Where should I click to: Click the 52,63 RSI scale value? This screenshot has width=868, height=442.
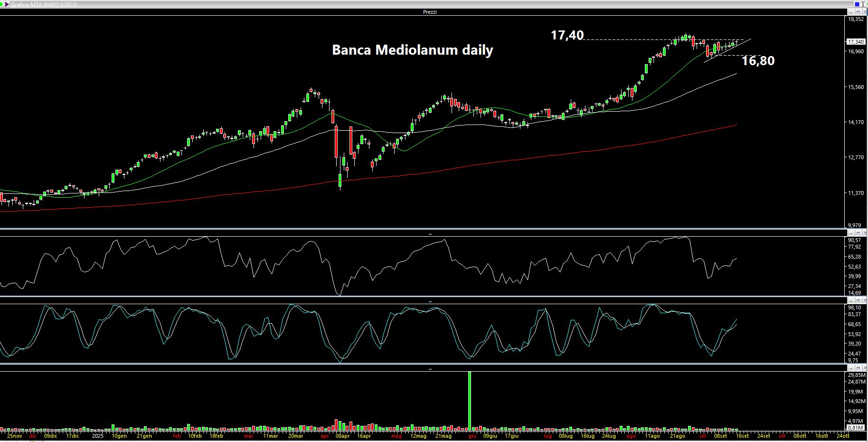(855, 267)
